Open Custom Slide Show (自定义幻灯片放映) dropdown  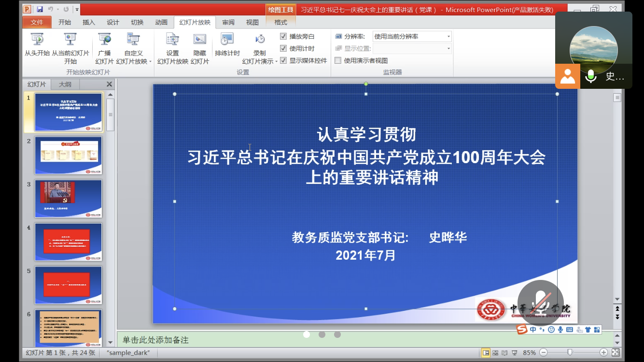click(x=134, y=57)
